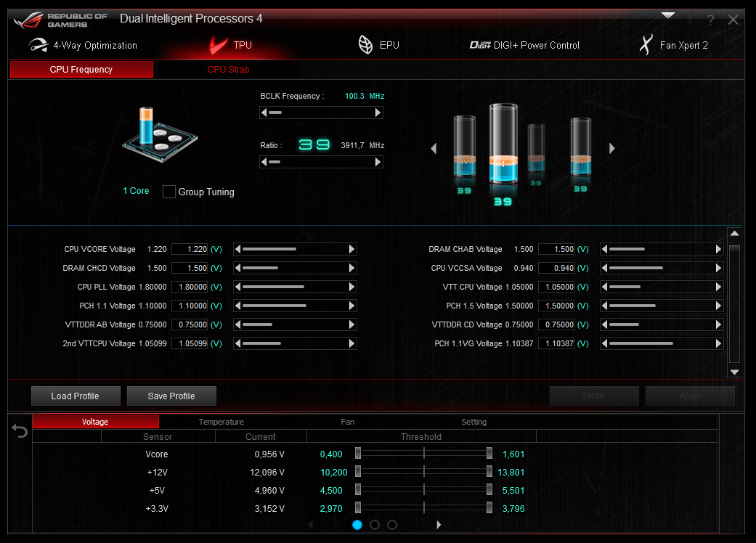Click the left arrow beside the core bars
The image size is (756, 543).
coord(434,148)
